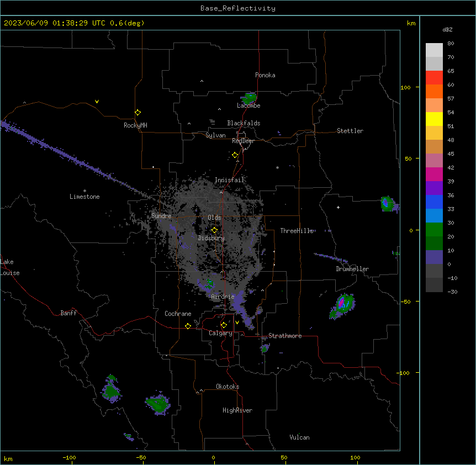Click the Drumheller city label

point(352,269)
